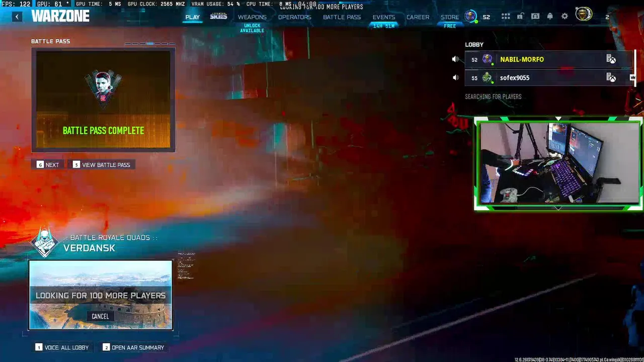Click the webcam overlay feed
Screen dimensions: 644x362
[558, 163]
